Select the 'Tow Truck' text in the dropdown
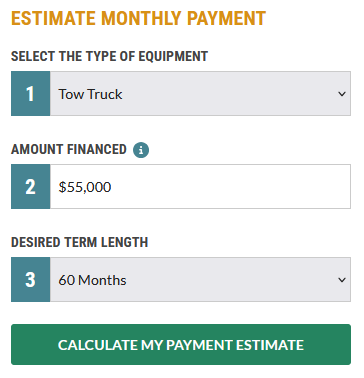This screenshot has width=364, height=378. [x=90, y=94]
